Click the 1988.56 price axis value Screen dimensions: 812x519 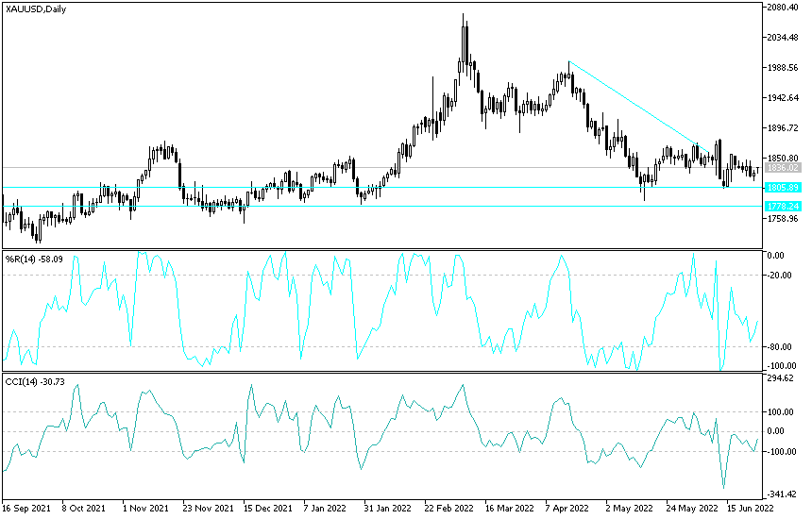(784, 67)
